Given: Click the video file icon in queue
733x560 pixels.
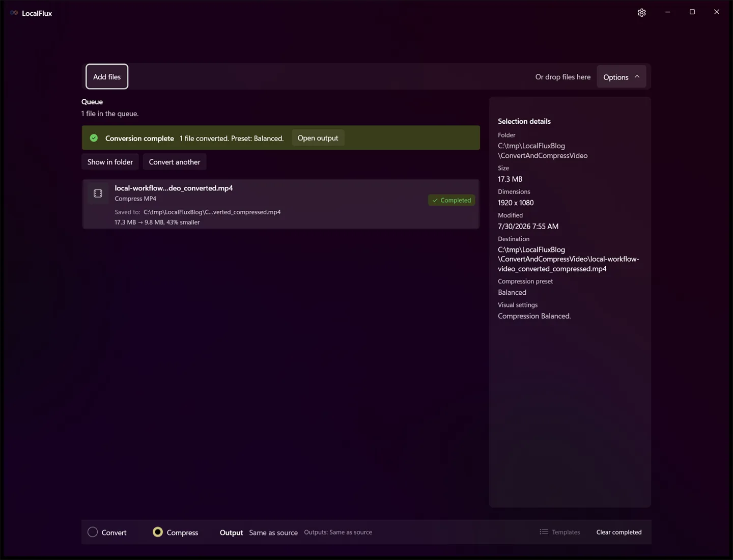Looking at the screenshot, I should pos(98,193).
